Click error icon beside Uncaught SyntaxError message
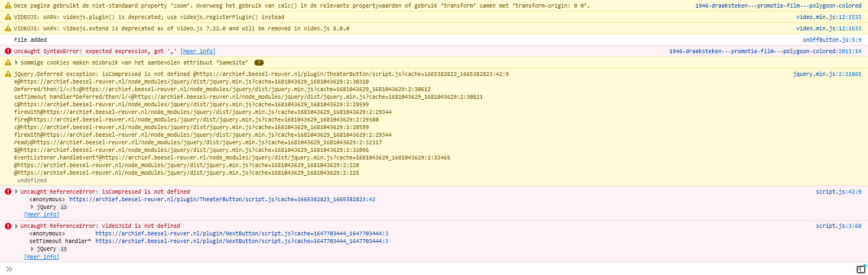The height and width of the screenshot is (275, 868). (8, 52)
